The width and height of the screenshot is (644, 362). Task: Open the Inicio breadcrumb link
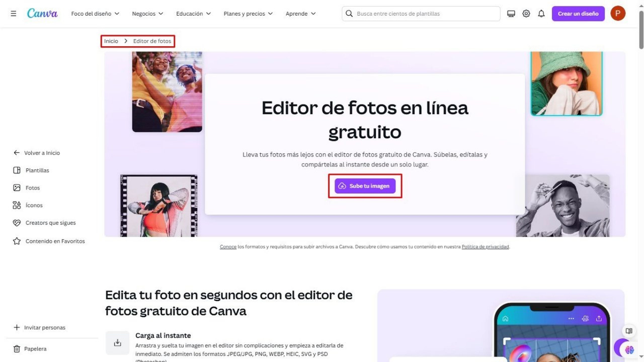point(111,41)
